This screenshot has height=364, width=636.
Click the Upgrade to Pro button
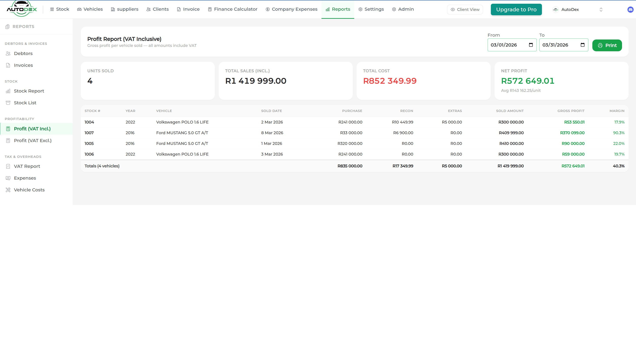click(x=516, y=10)
